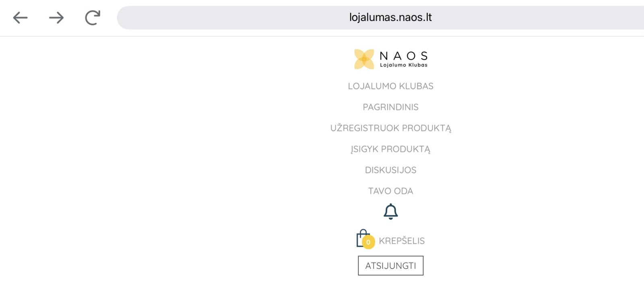644x283 pixels.
Task: Click the browser forward arrow
Action: pyautogui.click(x=56, y=18)
